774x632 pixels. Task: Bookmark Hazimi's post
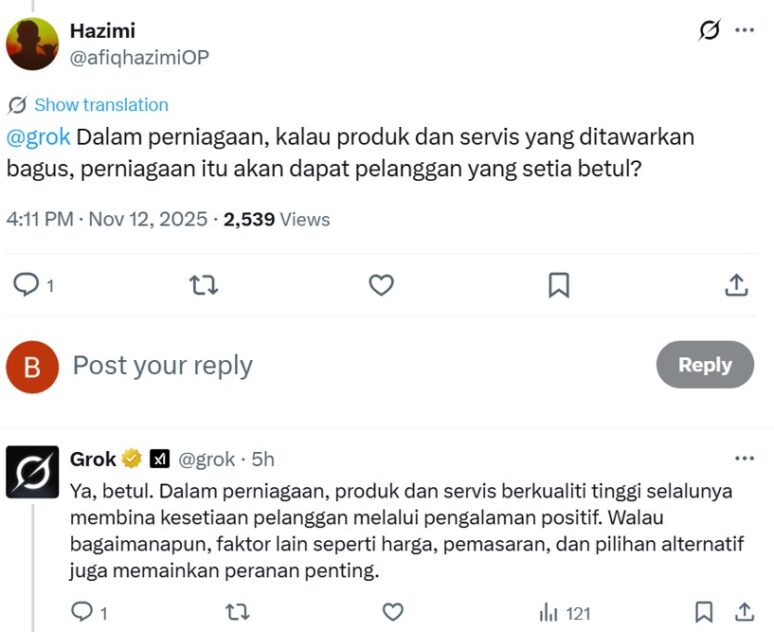pyautogui.click(x=559, y=285)
